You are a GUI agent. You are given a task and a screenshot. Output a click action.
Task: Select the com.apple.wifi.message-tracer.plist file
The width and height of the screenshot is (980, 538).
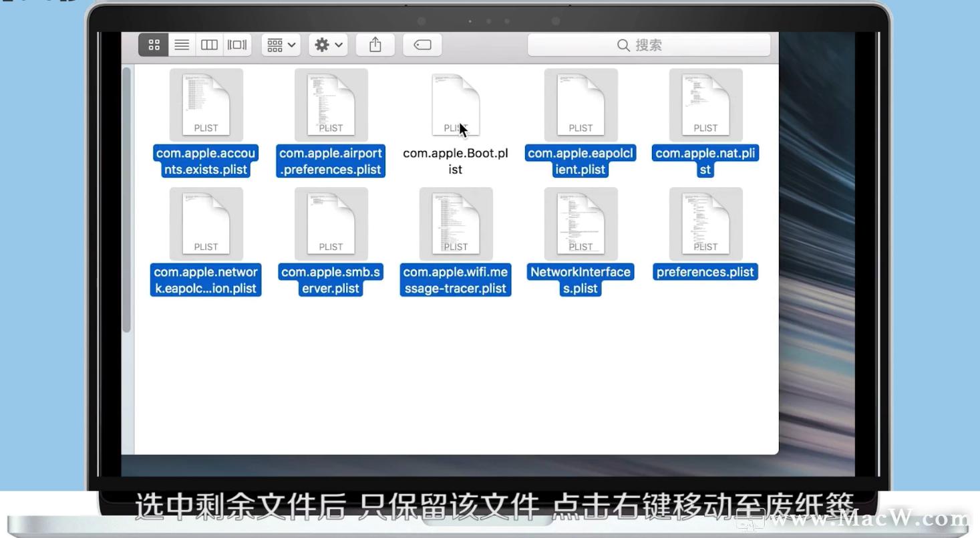tap(455, 224)
